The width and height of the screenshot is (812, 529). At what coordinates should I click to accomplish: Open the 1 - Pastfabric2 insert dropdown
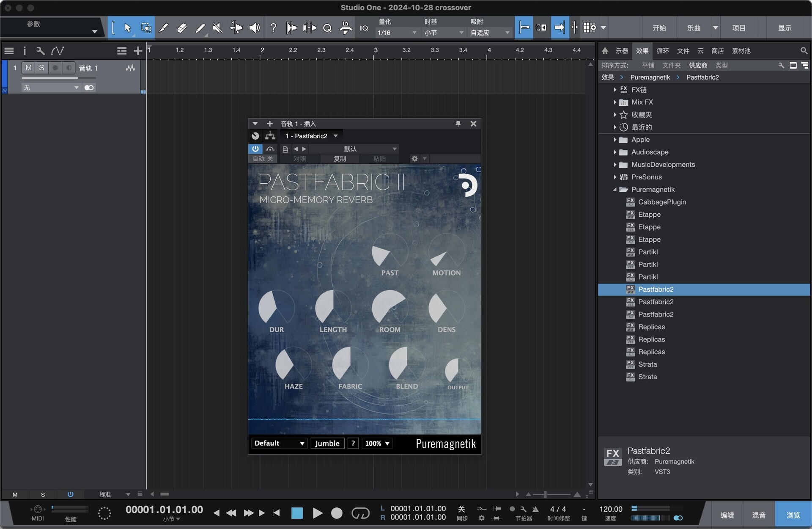click(311, 136)
